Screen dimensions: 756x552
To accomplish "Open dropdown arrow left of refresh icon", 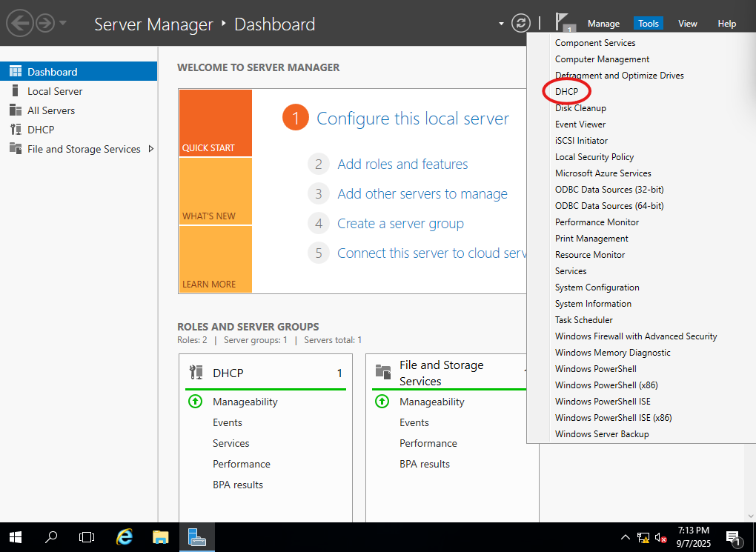I will coord(501,23).
